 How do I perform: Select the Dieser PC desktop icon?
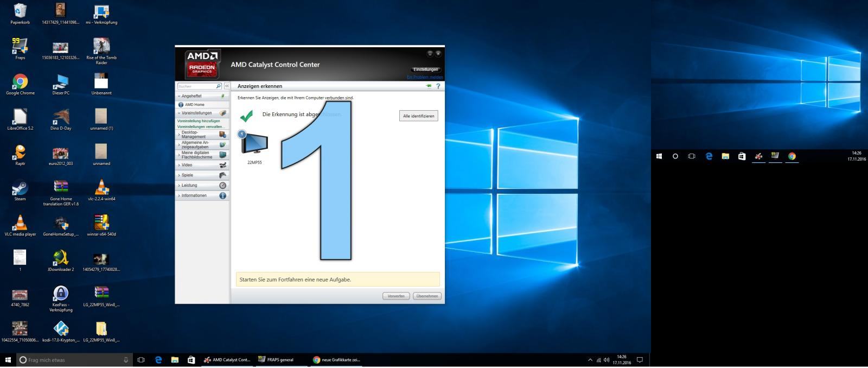click(x=61, y=85)
